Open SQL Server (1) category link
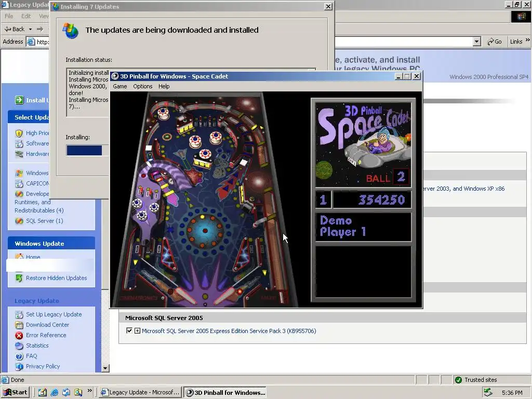The width and height of the screenshot is (532, 399). coord(45,221)
